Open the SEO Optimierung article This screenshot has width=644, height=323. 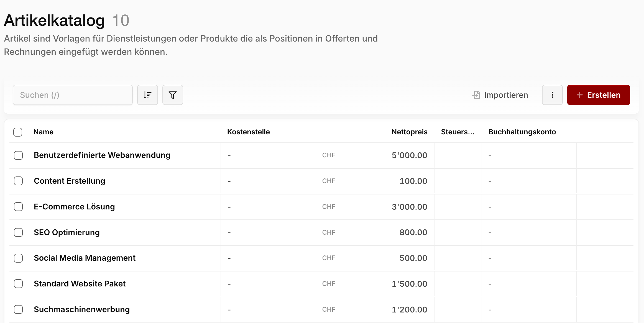[x=67, y=232]
